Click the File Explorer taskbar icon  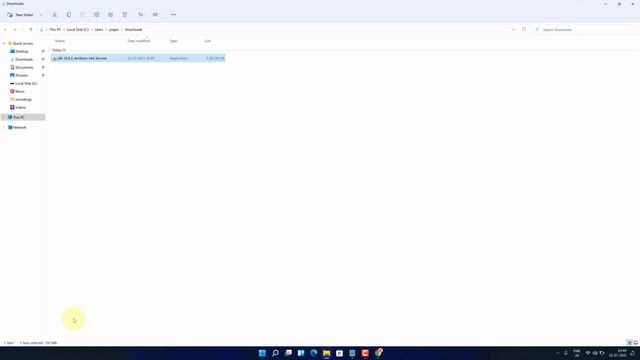(327, 353)
